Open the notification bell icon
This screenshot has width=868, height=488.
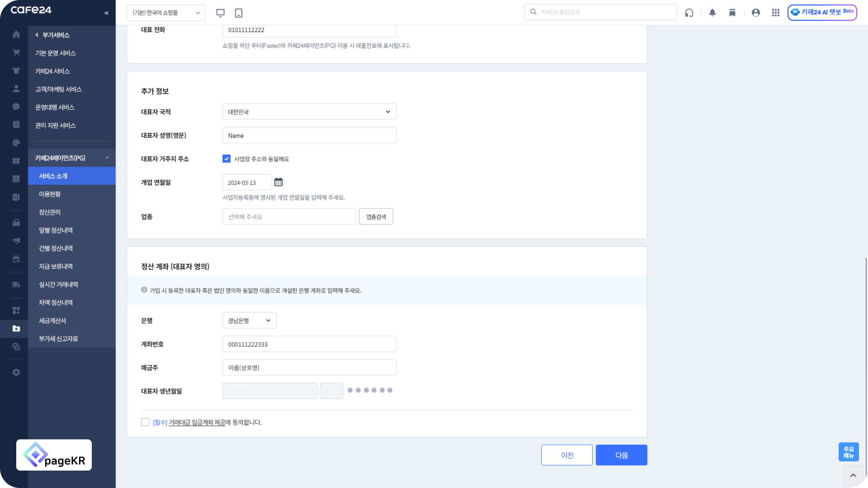(712, 13)
